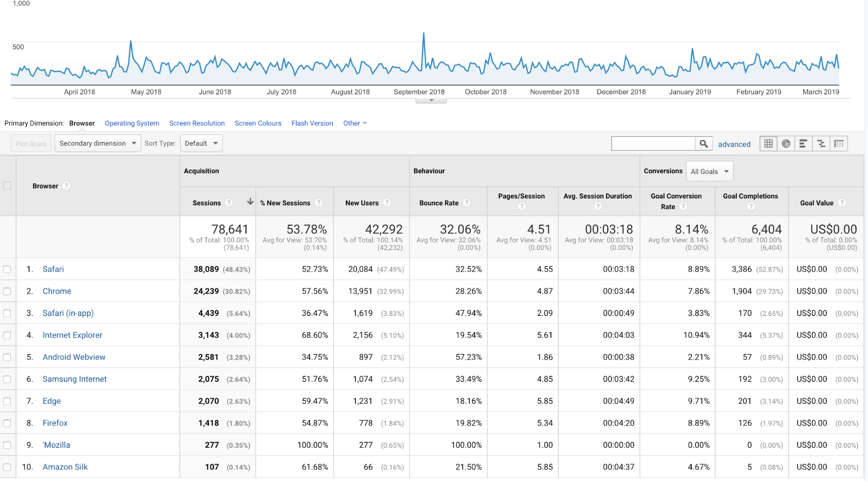Switch to pivot table view icon

point(839,143)
